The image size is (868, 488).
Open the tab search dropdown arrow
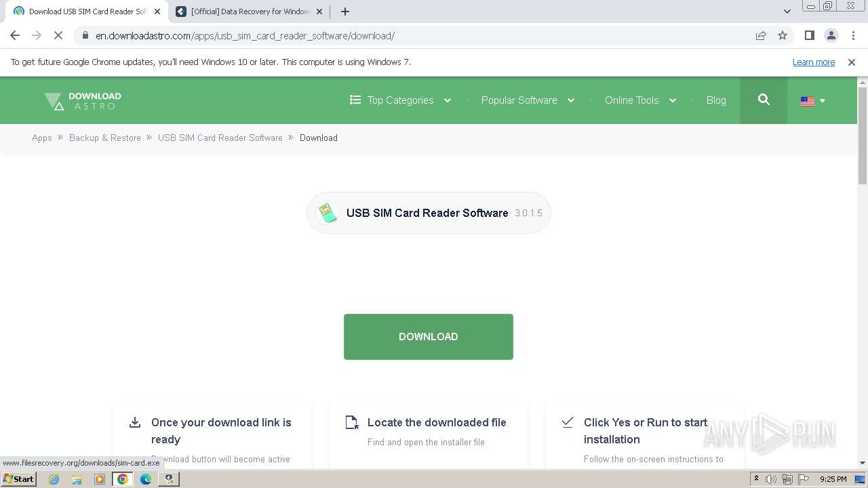pyautogui.click(x=787, y=12)
